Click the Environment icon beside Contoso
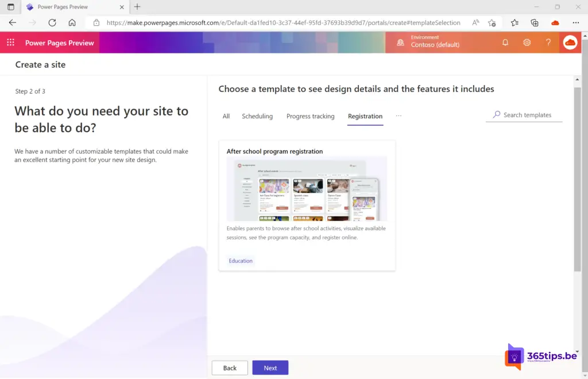 (400, 42)
